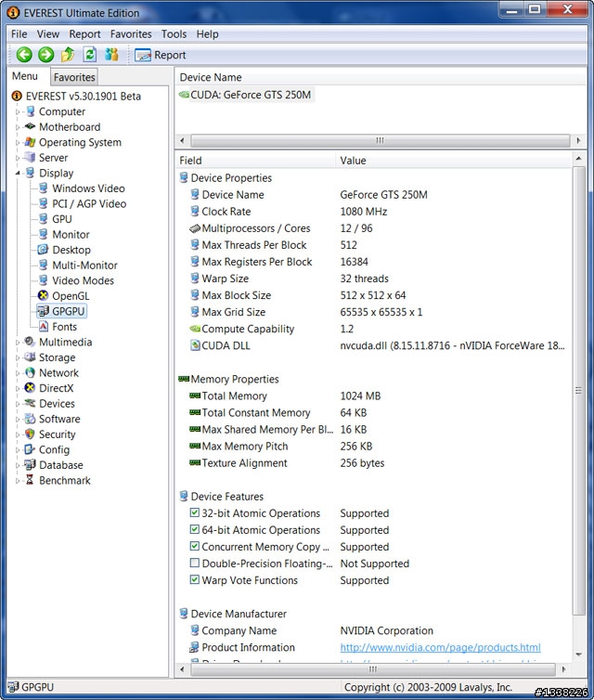Screen dimensions: 594x700
Task: Click the Field column header
Action: pyautogui.click(x=255, y=161)
